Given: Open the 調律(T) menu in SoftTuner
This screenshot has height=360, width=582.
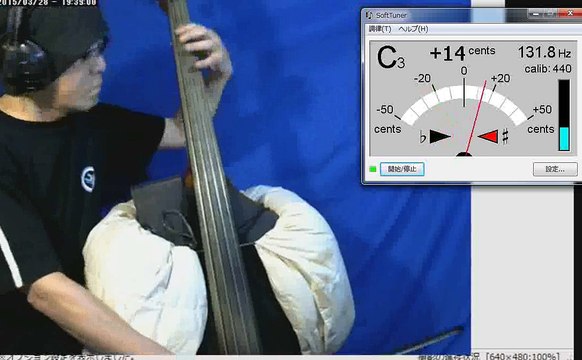Looking at the screenshot, I should coord(380,29).
